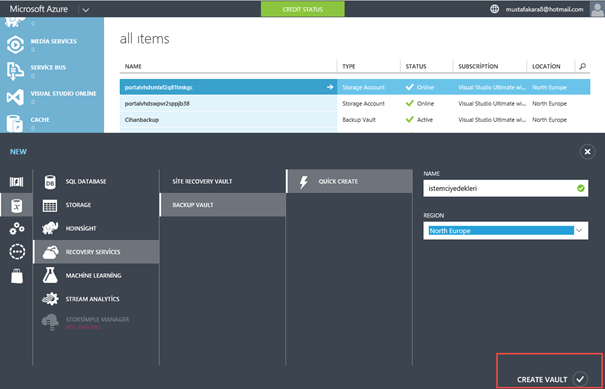
Task: Open the user avatar icon
Action: click(x=597, y=9)
